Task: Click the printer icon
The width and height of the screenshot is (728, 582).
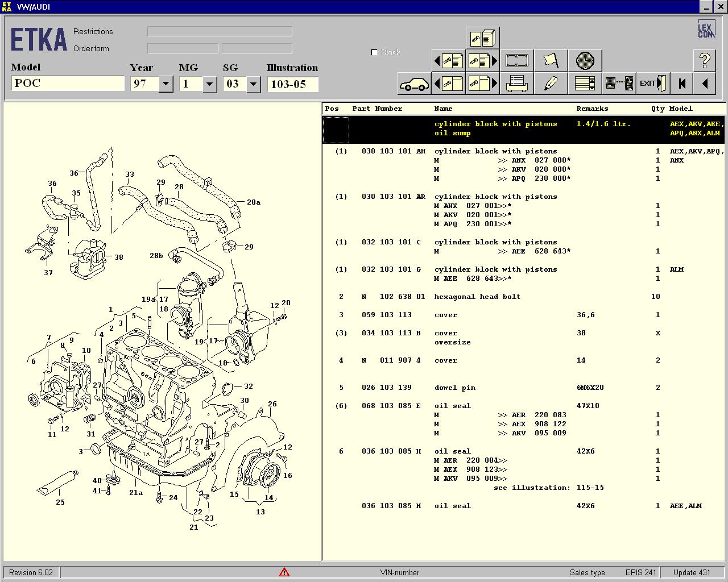Action: (516, 84)
